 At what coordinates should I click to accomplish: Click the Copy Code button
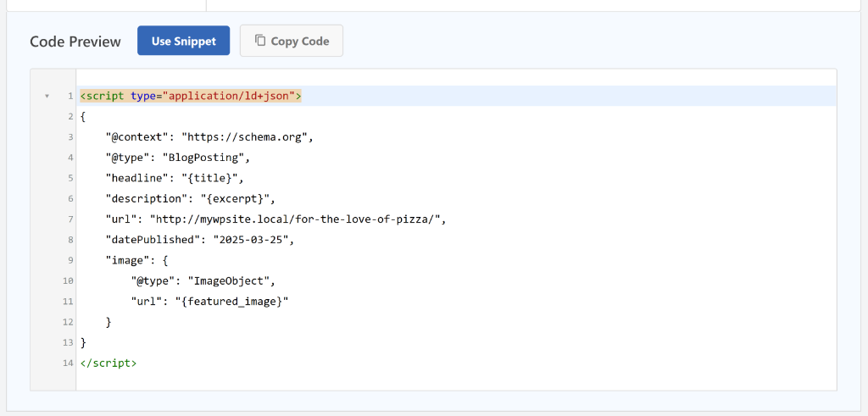(x=292, y=41)
